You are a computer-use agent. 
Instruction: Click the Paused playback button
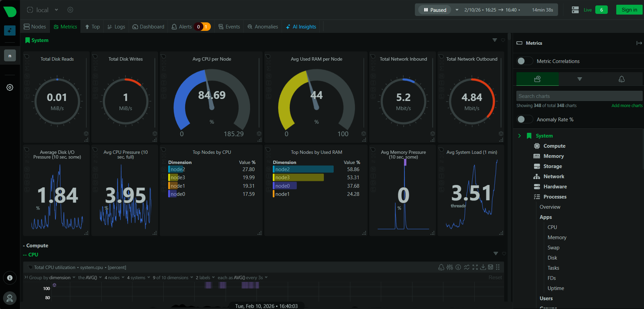coord(435,10)
